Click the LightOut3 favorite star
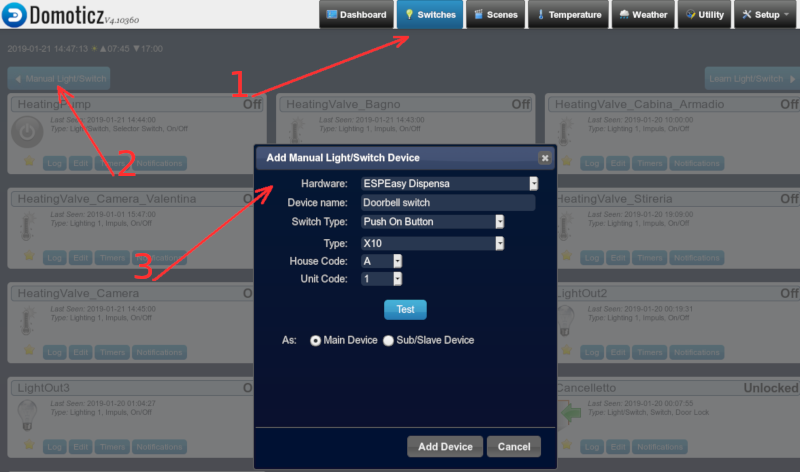The image size is (800, 472). tap(30, 445)
